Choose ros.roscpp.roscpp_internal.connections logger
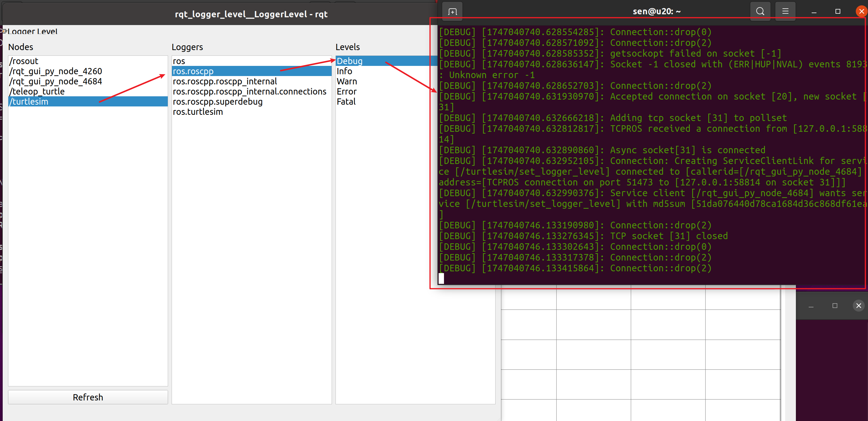Image resolution: width=868 pixels, height=421 pixels. click(x=249, y=91)
